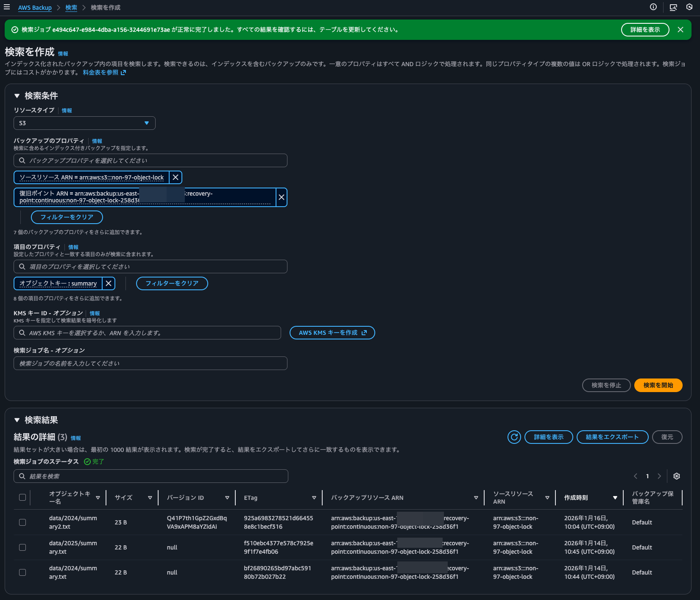Click the 検索を開始 button
This screenshot has height=600, width=700.
pos(658,385)
